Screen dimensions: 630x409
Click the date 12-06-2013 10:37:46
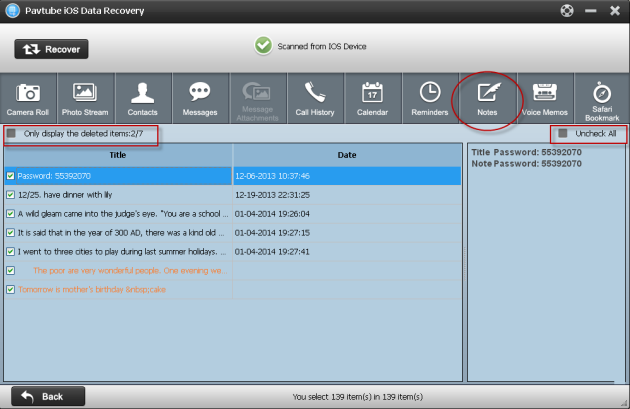tap(272, 176)
